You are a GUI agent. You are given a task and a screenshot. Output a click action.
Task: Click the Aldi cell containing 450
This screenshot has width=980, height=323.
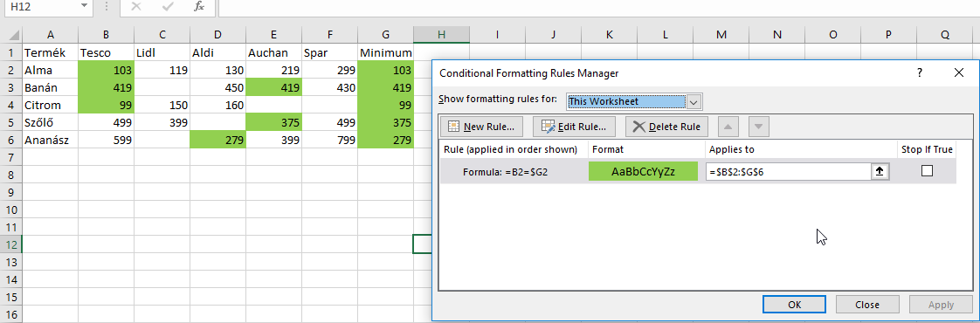pyautogui.click(x=217, y=87)
